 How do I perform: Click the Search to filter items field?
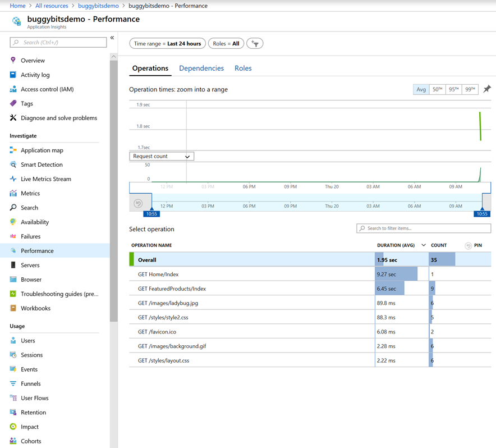(x=424, y=228)
